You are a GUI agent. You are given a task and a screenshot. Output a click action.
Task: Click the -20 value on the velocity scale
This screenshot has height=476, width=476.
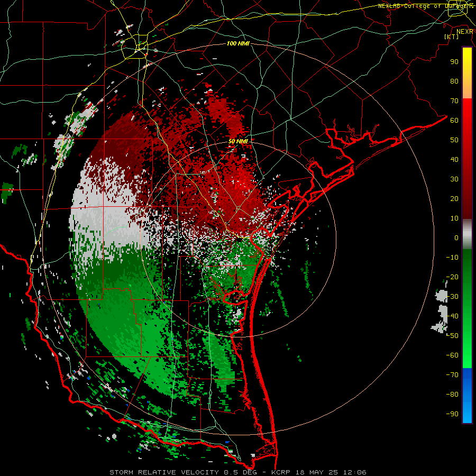[x=452, y=277]
